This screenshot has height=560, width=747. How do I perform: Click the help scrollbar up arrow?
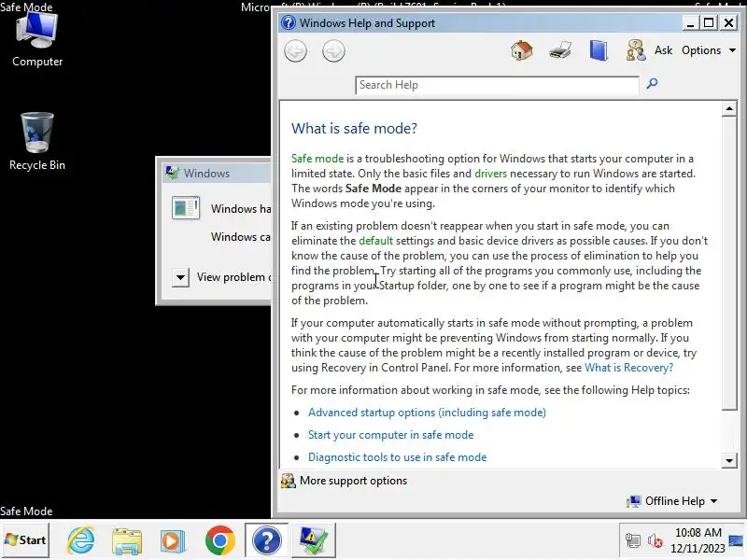(729, 109)
